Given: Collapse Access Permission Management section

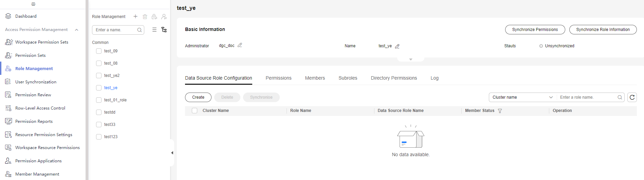Looking at the screenshot, I should [77, 30].
